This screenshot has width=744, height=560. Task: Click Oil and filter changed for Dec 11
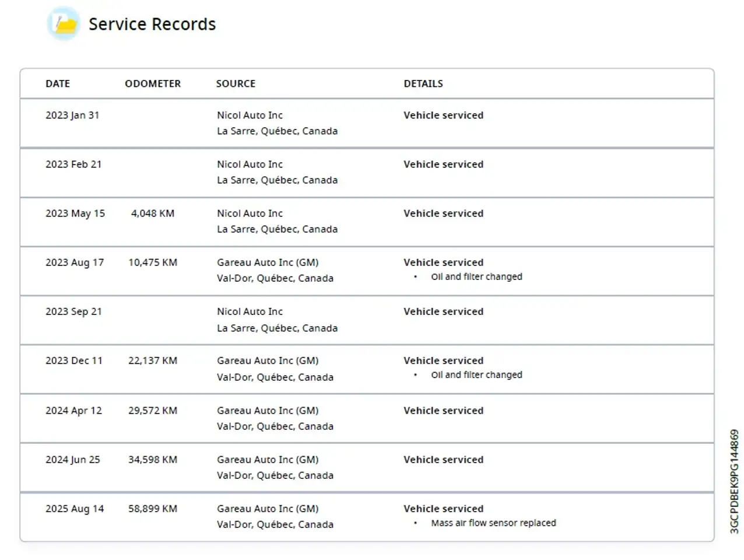coord(476,374)
